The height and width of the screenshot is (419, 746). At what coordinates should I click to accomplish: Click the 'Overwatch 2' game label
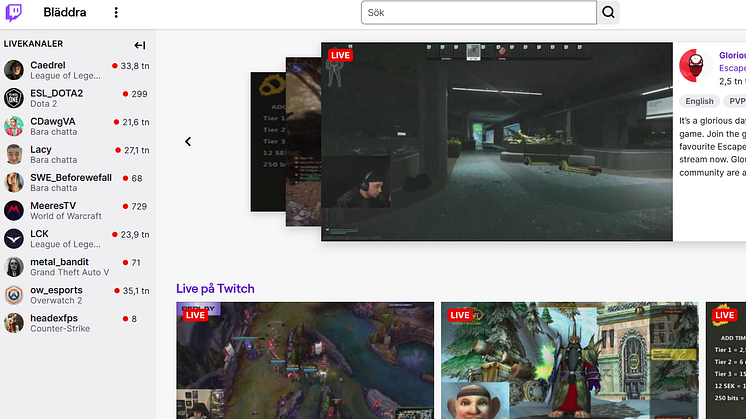[x=56, y=301]
